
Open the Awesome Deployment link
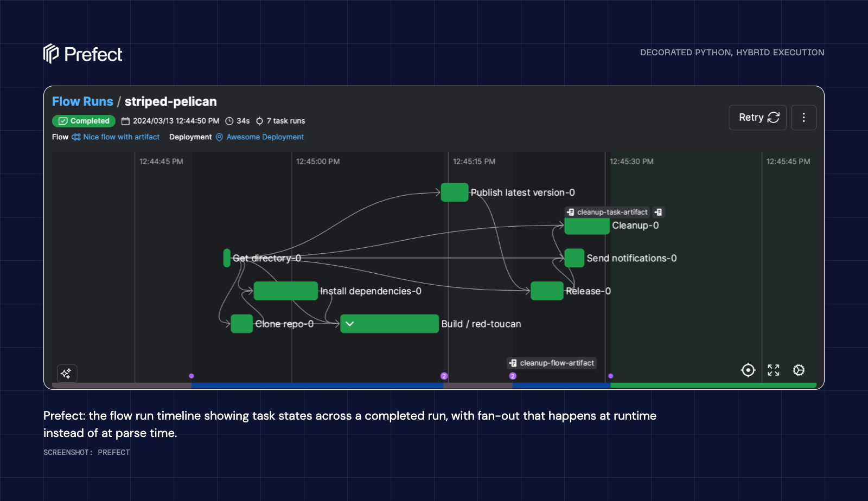(265, 137)
